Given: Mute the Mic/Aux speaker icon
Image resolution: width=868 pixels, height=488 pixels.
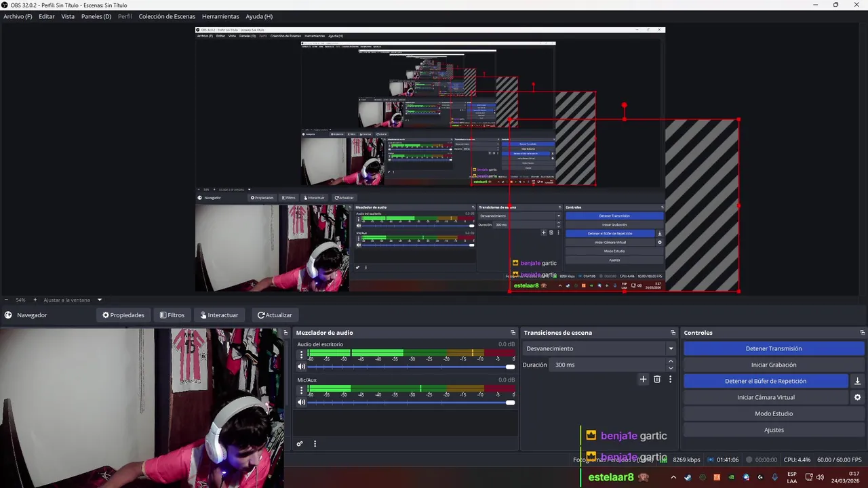Looking at the screenshot, I should click(x=302, y=403).
